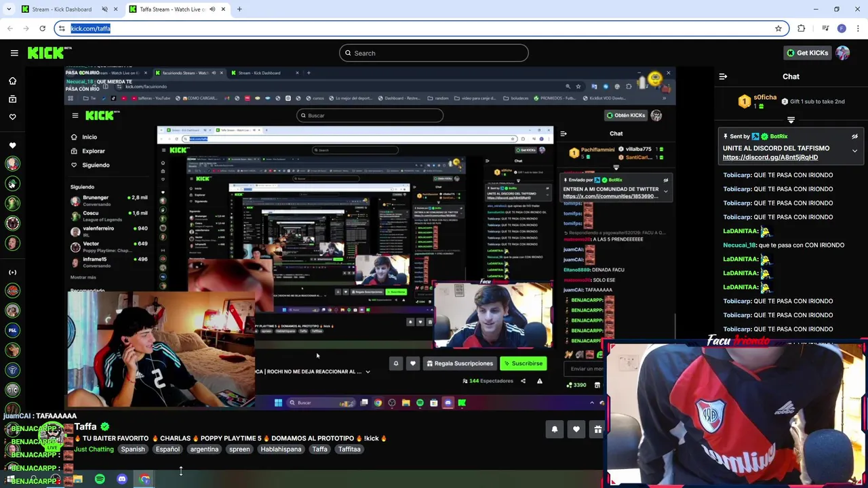Mute the Taffa Stream tab audio
868x488 pixels.
213,9
